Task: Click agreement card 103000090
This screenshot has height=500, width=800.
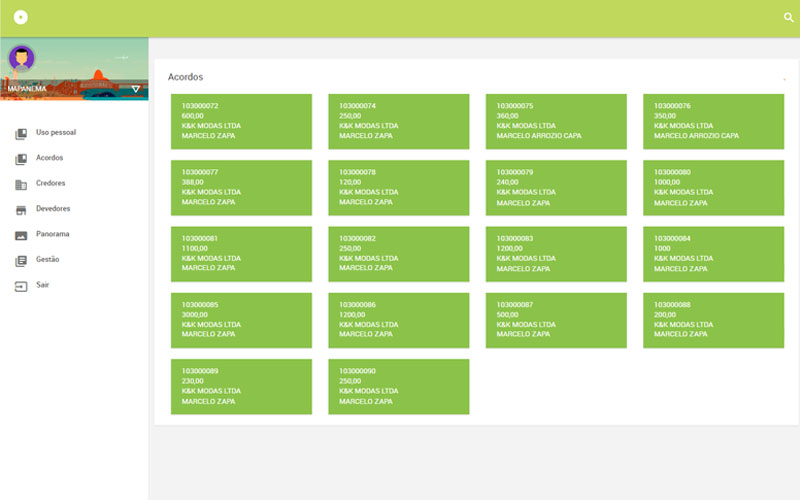Action: [x=398, y=386]
